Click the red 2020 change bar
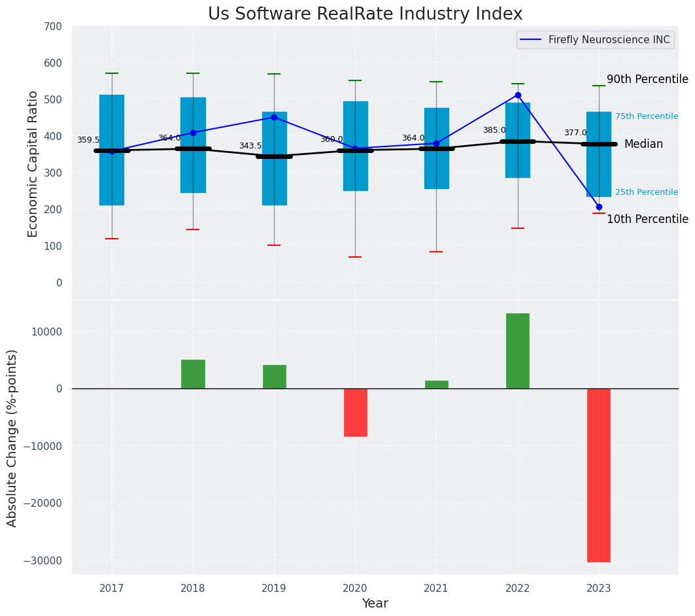The width and height of the screenshot is (695, 616). (x=355, y=413)
